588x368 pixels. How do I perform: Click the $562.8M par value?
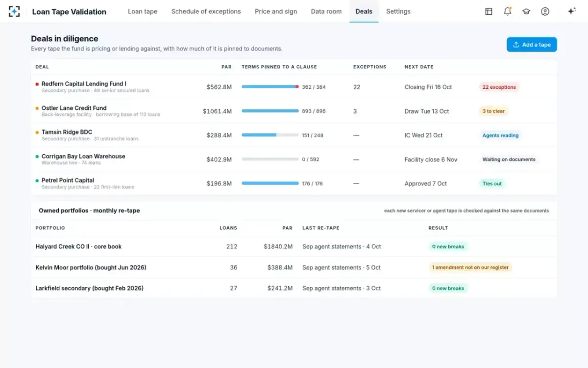(219, 87)
